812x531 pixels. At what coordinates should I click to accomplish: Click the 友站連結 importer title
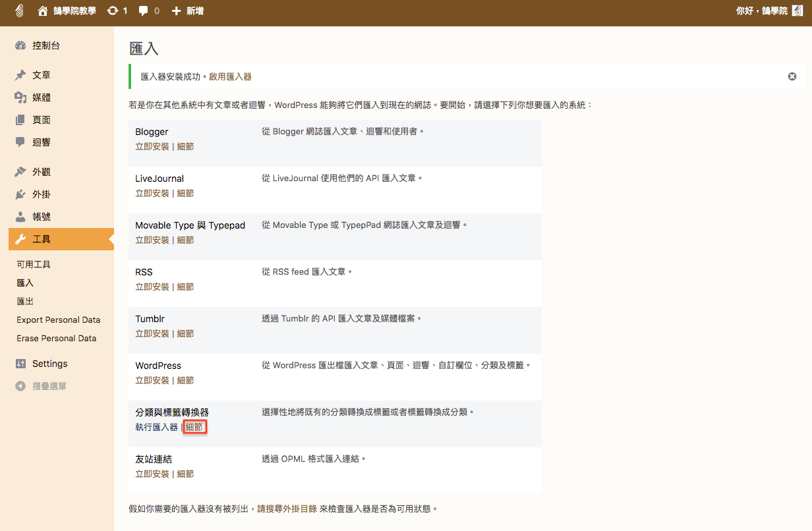pyautogui.click(x=154, y=459)
